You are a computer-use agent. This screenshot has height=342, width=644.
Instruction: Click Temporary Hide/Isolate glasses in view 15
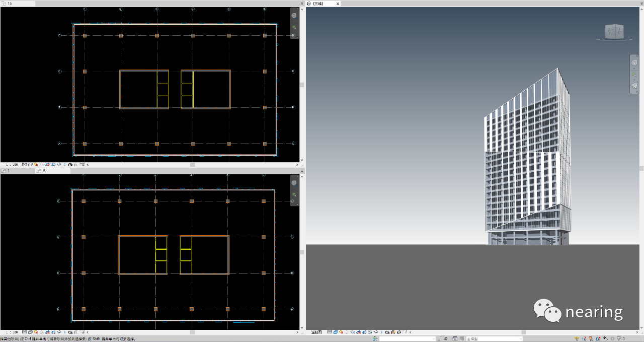(59, 164)
